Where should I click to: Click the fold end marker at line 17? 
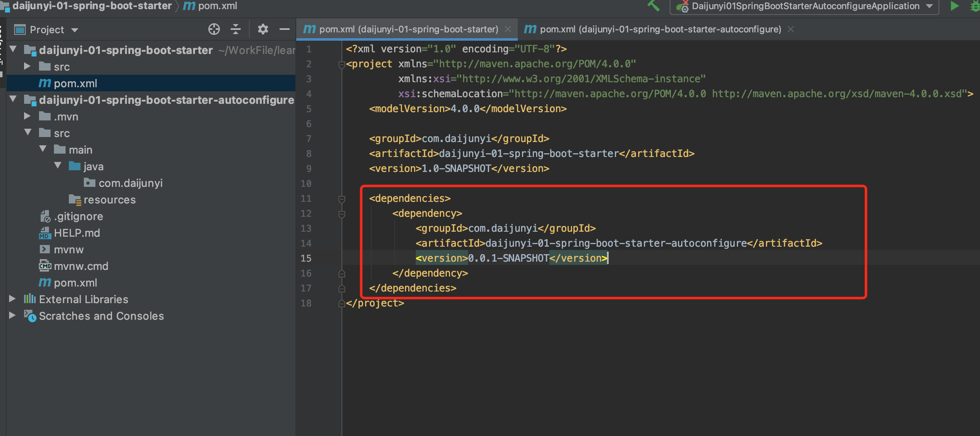[342, 289]
